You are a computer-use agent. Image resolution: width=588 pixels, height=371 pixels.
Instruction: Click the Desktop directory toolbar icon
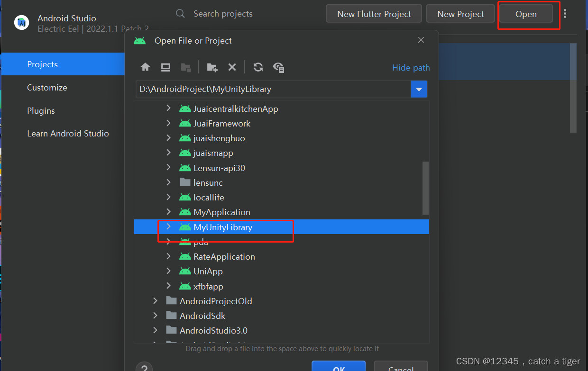pyautogui.click(x=165, y=67)
